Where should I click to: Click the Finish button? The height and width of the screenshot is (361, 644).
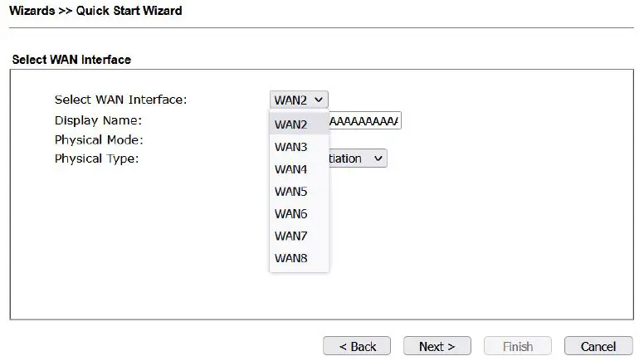[517, 346]
